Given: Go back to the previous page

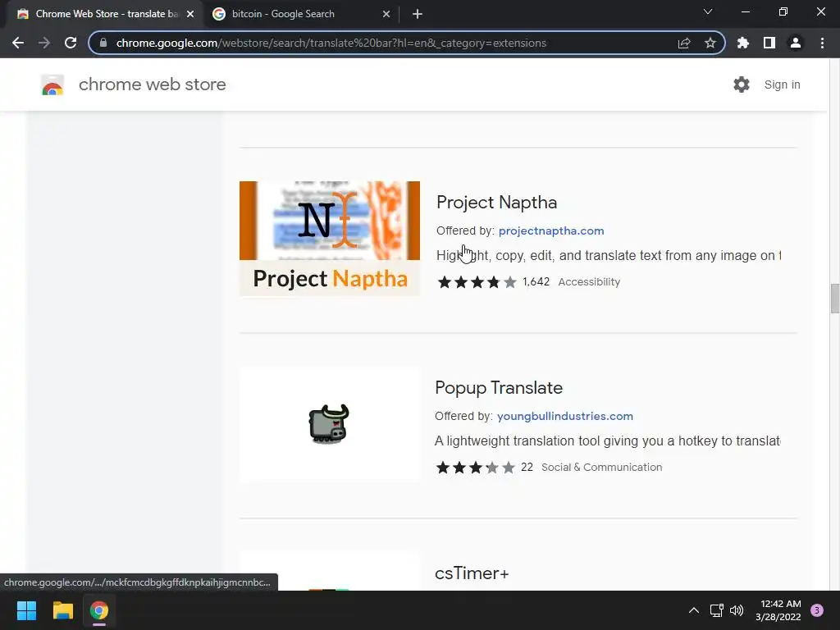Looking at the screenshot, I should click(x=18, y=43).
